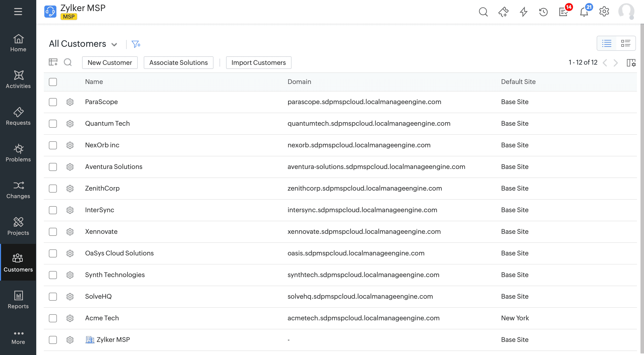644x355 pixels.
Task: Check the select-all header checkbox
Action: coord(53,82)
